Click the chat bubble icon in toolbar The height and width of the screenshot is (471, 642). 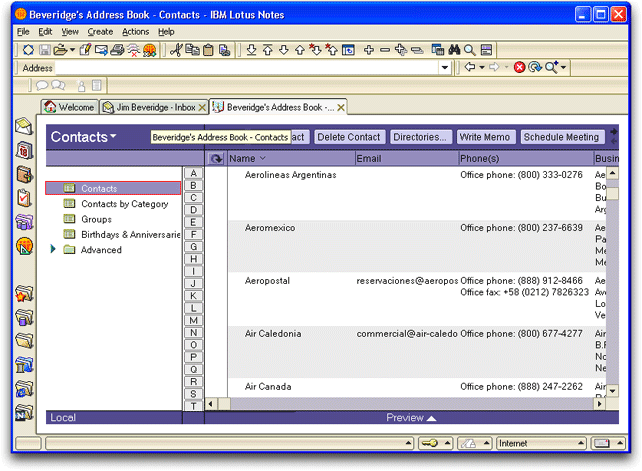[x=42, y=85]
